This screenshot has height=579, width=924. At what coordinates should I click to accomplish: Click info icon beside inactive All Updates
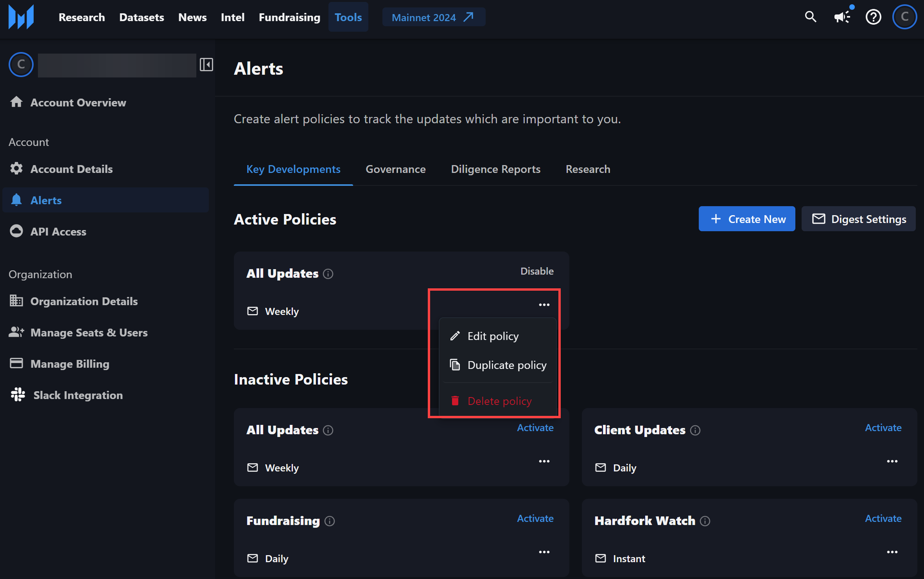pos(328,430)
